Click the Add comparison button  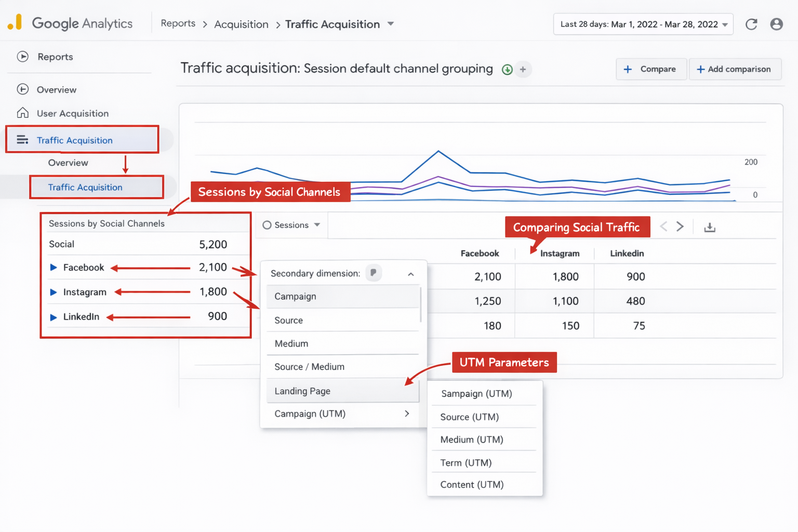(x=735, y=69)
